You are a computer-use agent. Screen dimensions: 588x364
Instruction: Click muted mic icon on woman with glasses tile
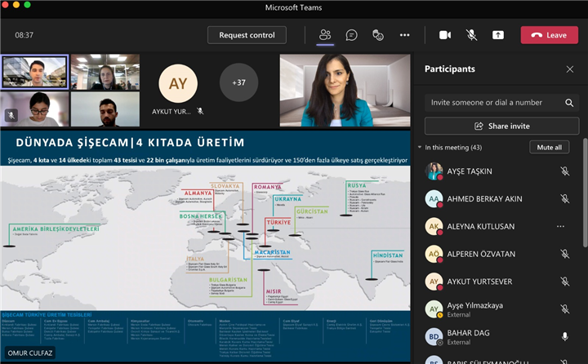point(11,115)
